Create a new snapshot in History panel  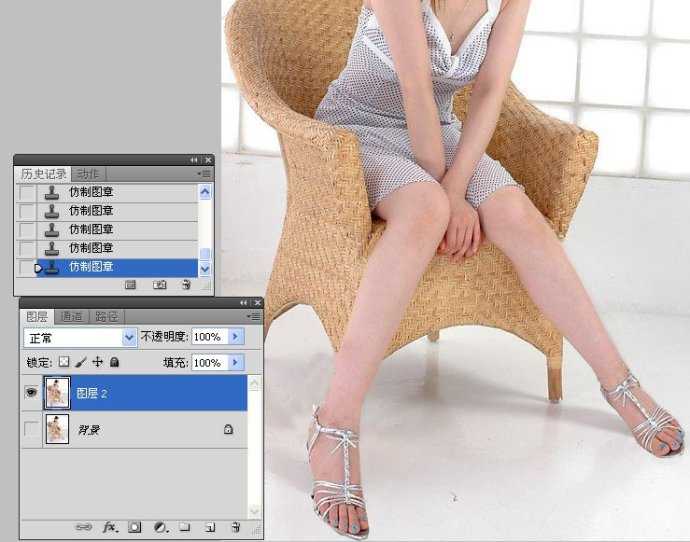click(x=159, y=285)
